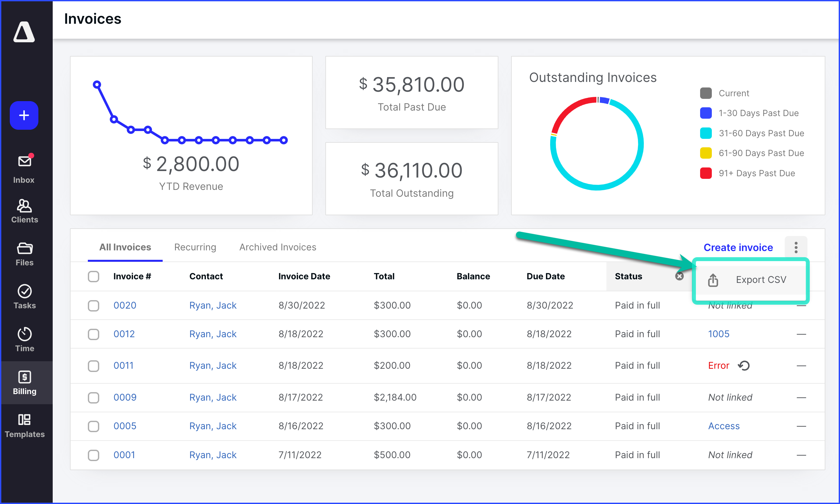Open Files from the sidebar
This screenshot has width=840, height=504.
tap(24, 254)
